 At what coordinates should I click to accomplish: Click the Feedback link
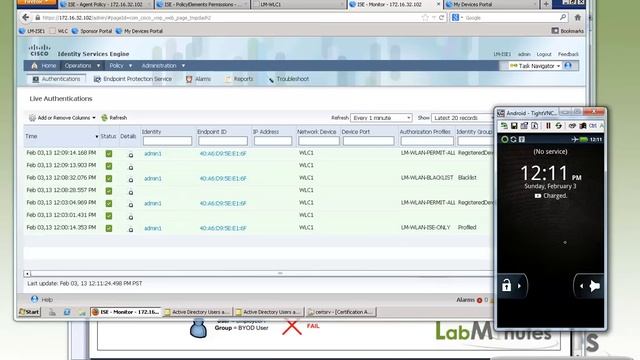tap(568, 54)
